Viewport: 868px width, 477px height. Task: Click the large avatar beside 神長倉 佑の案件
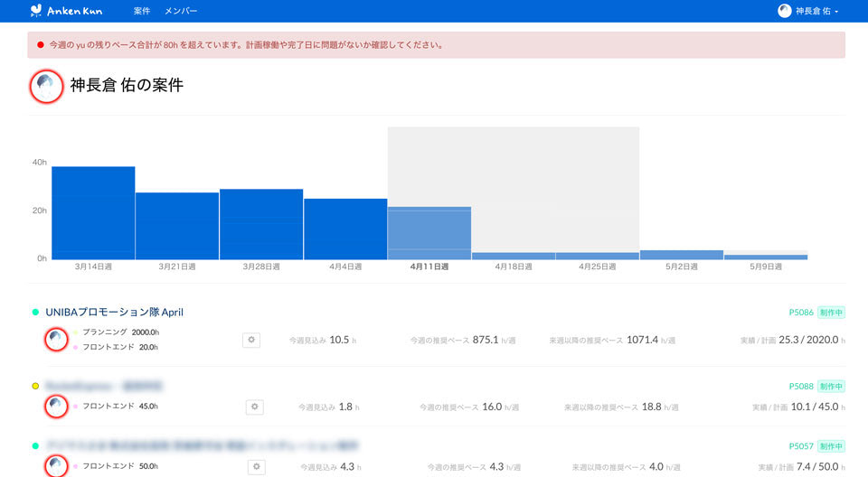point(46,86)
